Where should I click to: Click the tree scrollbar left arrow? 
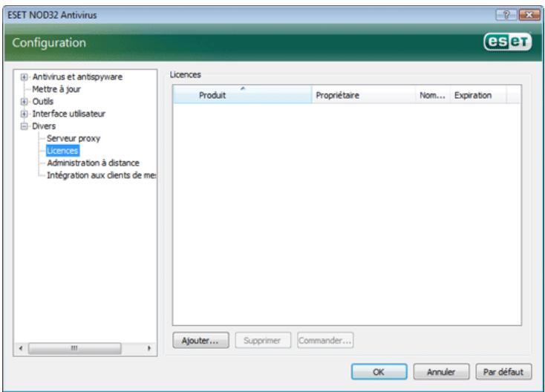pyautogui.click(x=22, y=348)
